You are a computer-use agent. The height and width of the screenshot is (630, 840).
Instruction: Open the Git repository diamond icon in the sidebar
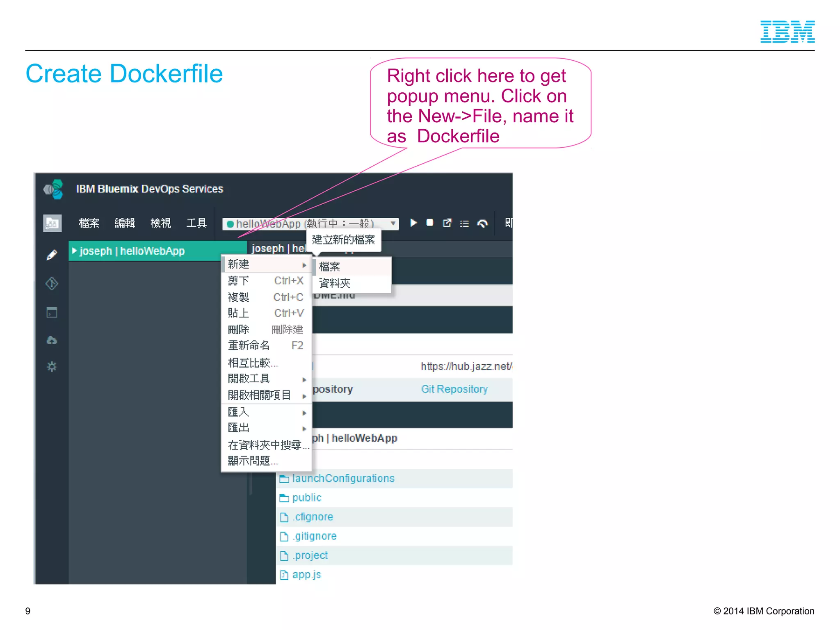click(x=52, y=283)
